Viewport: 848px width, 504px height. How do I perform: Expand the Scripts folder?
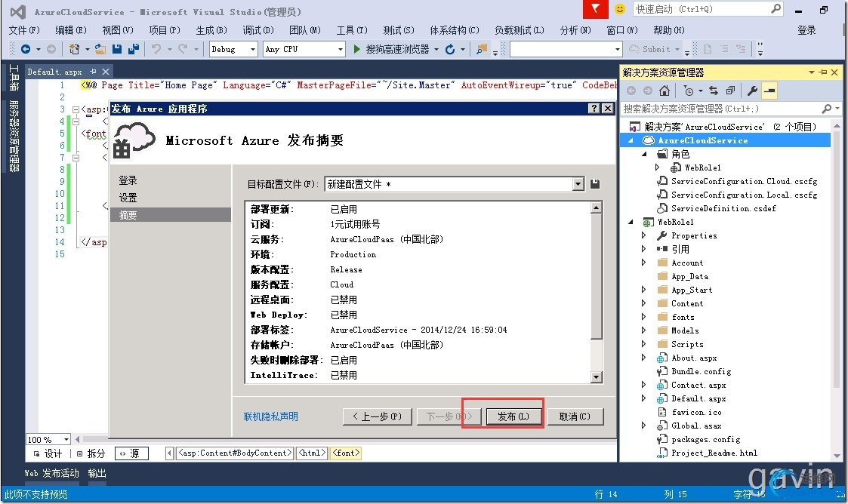click(x=643, y=344)
